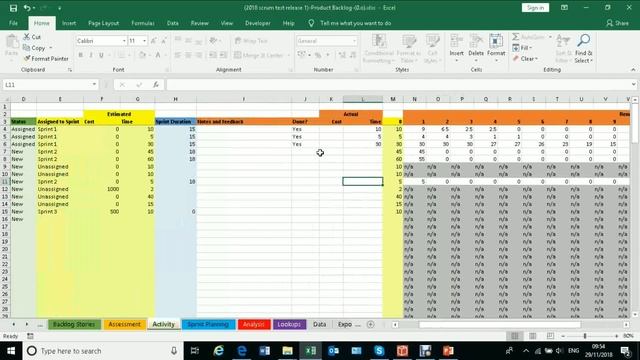Image resolution: width=640 pixels, height=360 pixels.
Task: Click the Name Box showing L11
Action: point(47,84)
